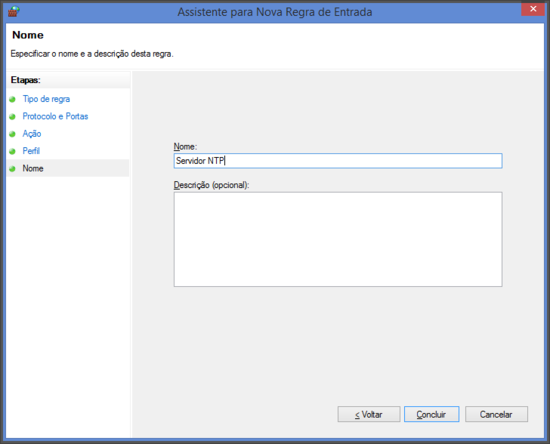550x444 pixels.
Task: Close the Assistente para Nova Regra window
Action: (x=532, y=9)
